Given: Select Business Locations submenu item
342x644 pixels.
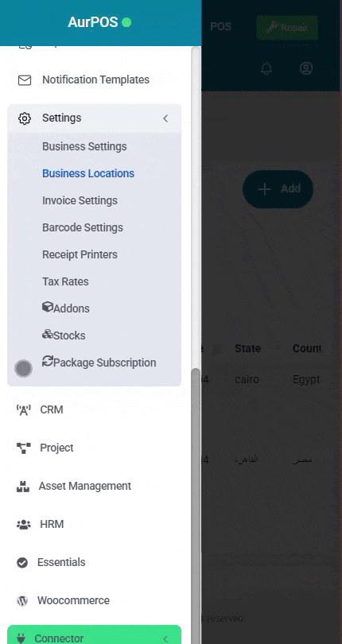Looking at the screenshot, I should click(88, 174).
